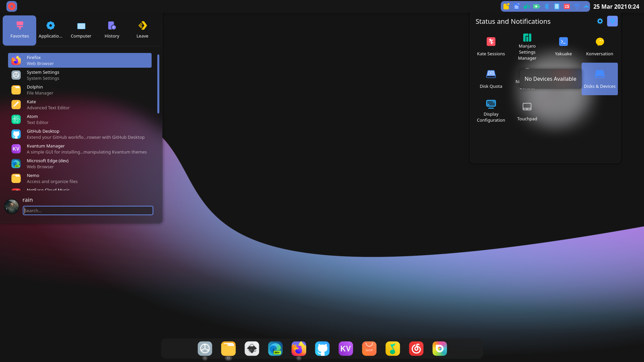Focus the Search... input field
The width and height of the screenshot is (644, 362).
click(x=88, y=210)
